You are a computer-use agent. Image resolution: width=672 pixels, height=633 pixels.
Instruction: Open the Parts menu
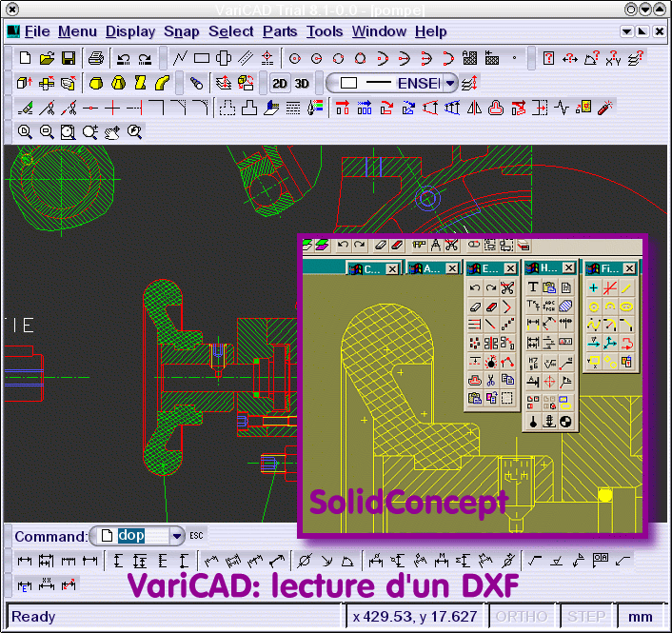tap(280, 31)
